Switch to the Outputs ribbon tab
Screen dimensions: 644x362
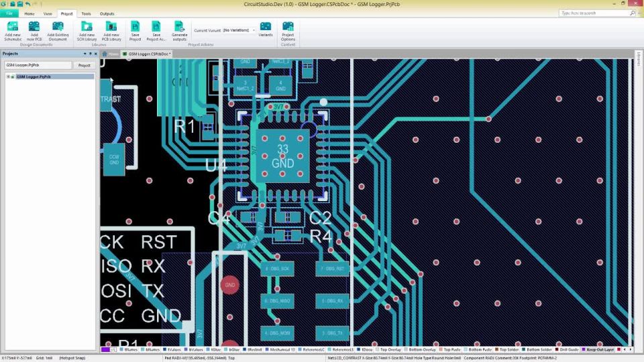click(x=107, y=13)
